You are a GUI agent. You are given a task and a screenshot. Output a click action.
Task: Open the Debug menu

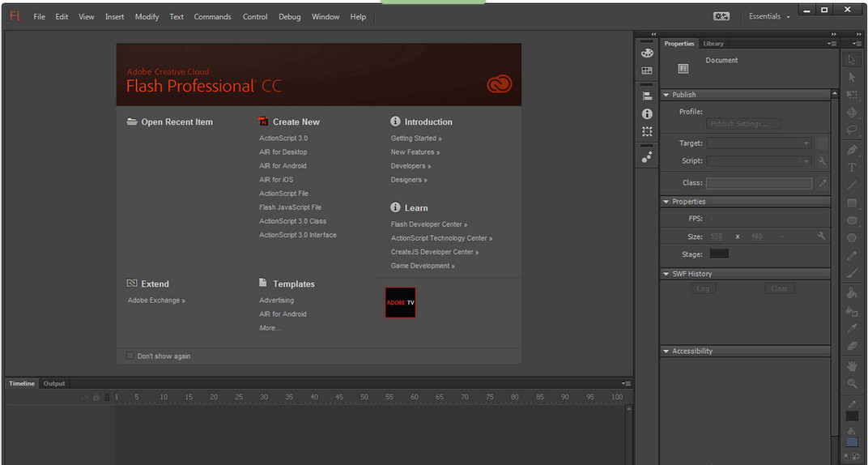click(x=290, y=16)
